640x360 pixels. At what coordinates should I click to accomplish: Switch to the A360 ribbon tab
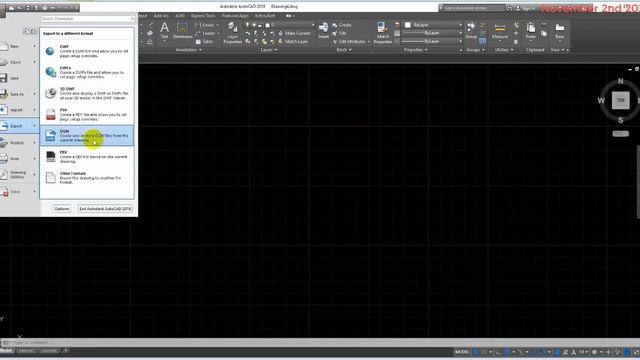tap(180, 16)
